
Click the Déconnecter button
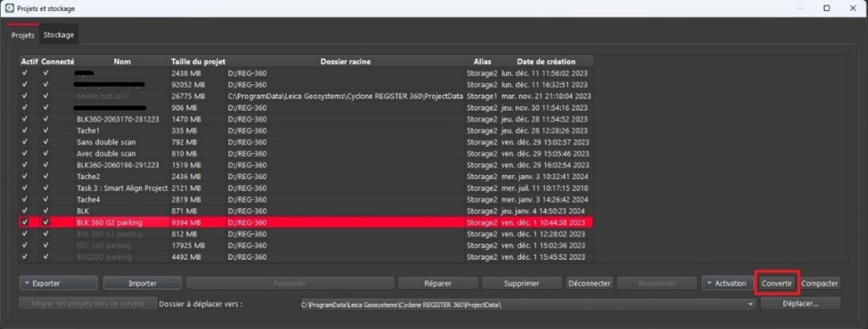point(589,283)
